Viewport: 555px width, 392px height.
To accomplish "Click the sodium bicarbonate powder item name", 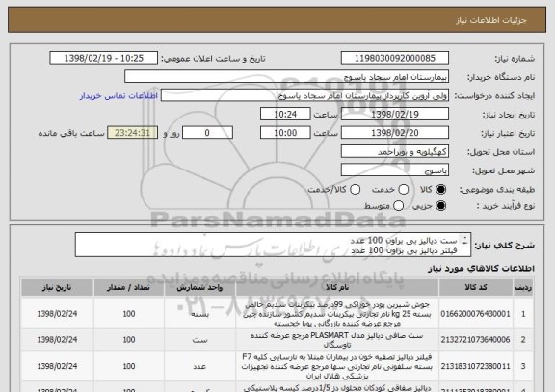I will (x=337, y=314).
